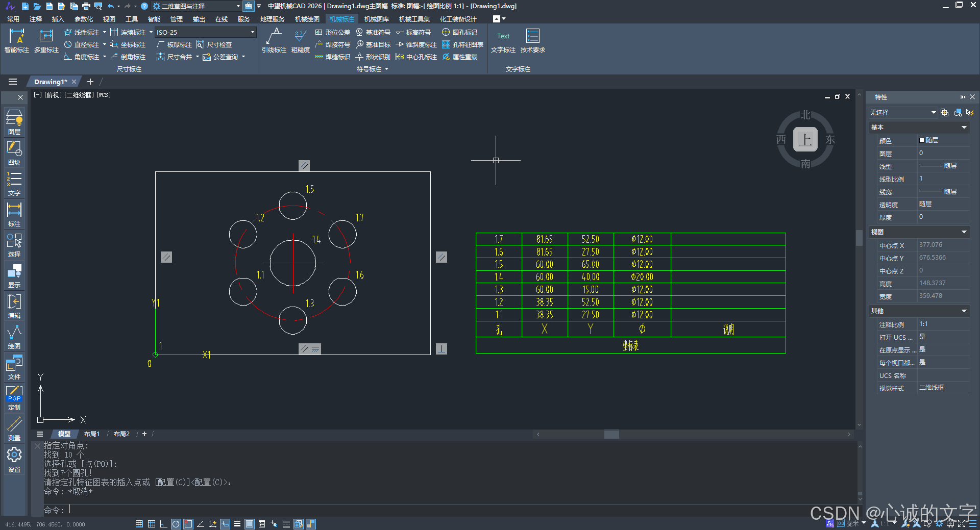Screen dimensions: 980x530
Task: Click the print icon in the title bar
Action: coord(86,6)
